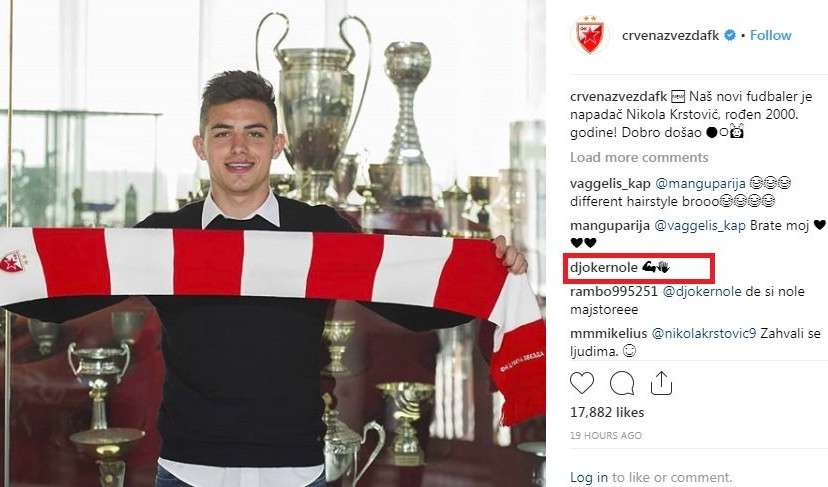Open the comment speech bubble icon
Viewport: 828px width, 487px height.
pos(622,383)
